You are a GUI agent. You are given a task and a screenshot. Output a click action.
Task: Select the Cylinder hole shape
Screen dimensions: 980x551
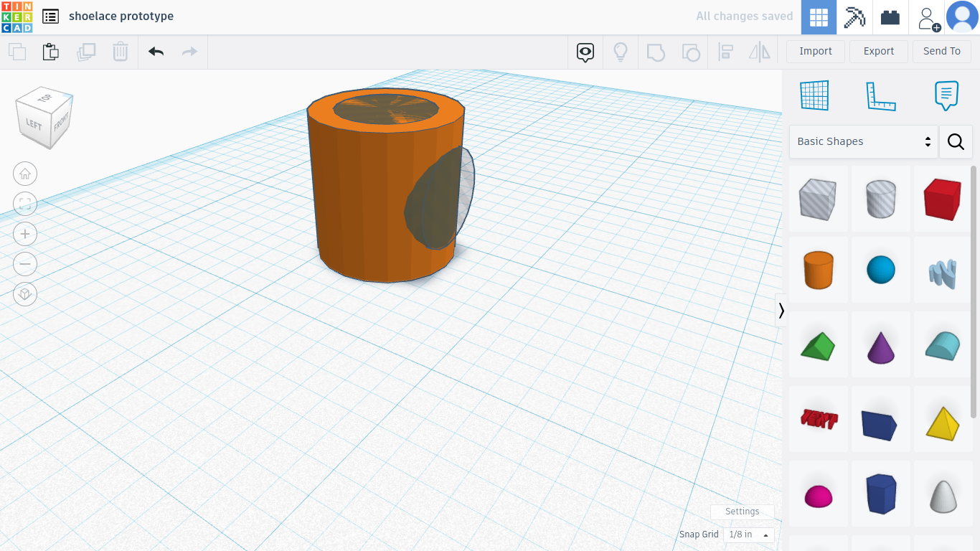point(881,199)
